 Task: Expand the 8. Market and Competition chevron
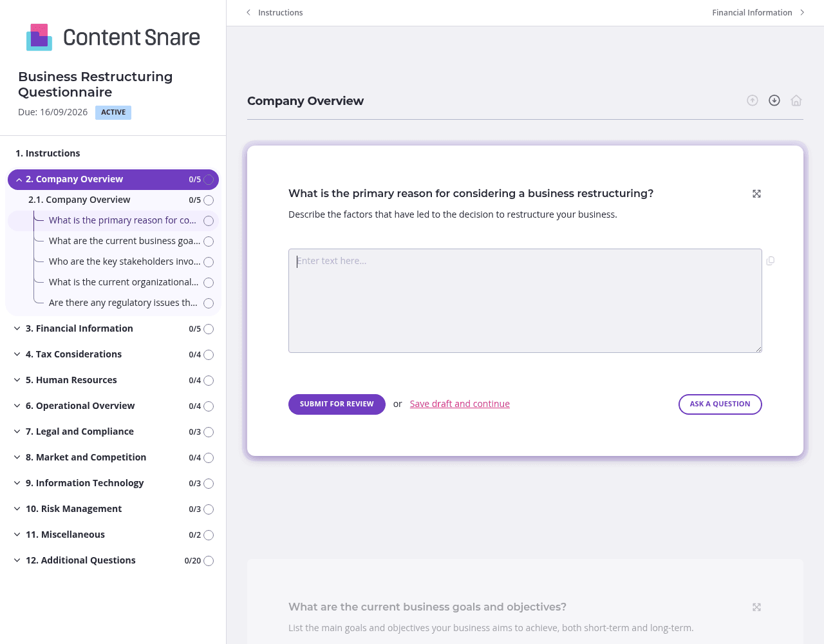click(x=17, y=457)
